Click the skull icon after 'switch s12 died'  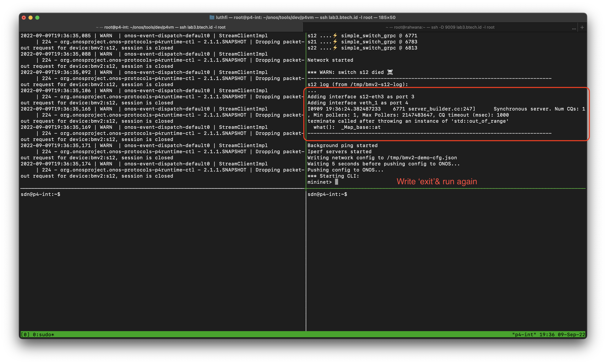pyautogui.click(x=390, y=72)
